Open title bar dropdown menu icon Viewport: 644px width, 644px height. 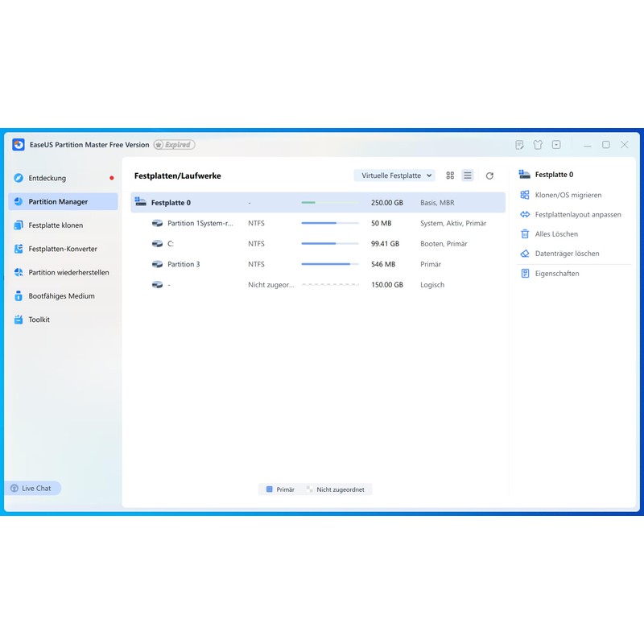coord(556,145)
